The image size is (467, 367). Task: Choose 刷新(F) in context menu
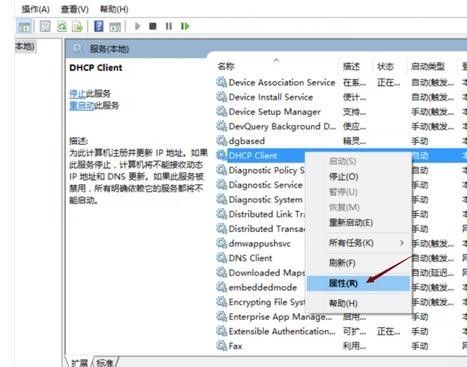point(358,263)
